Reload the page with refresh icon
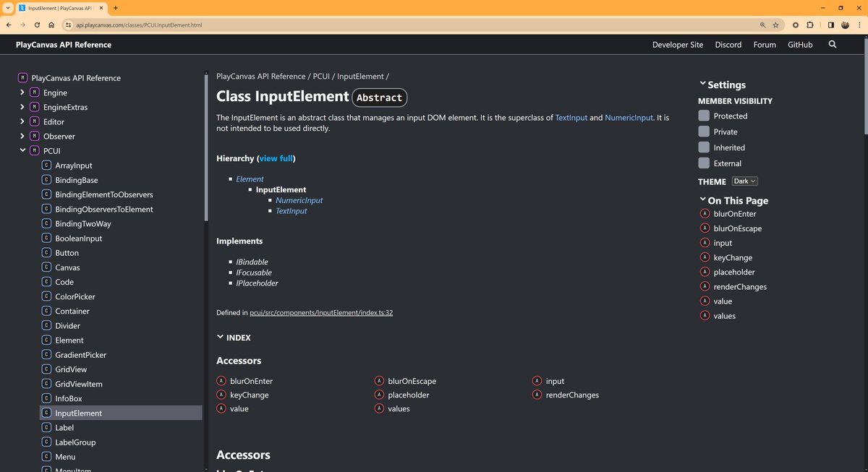868x472 pixels. pyautogui.click(x=37, y=25)
